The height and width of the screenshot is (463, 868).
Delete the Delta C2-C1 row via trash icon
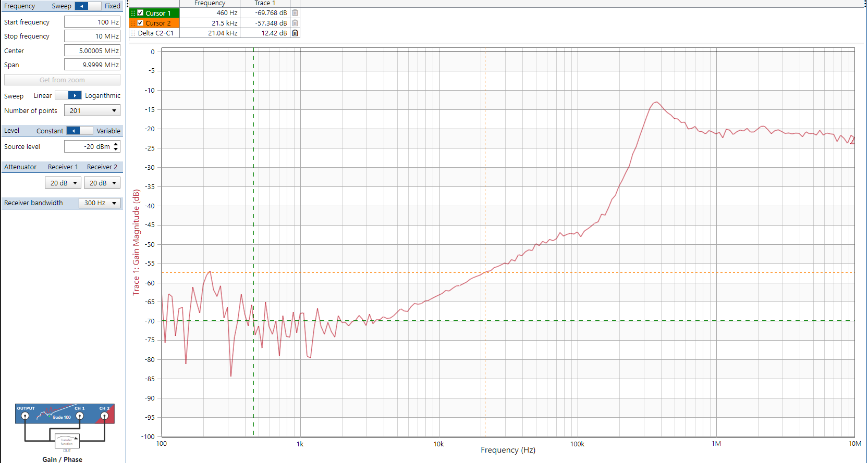click(x=295, y=33)
